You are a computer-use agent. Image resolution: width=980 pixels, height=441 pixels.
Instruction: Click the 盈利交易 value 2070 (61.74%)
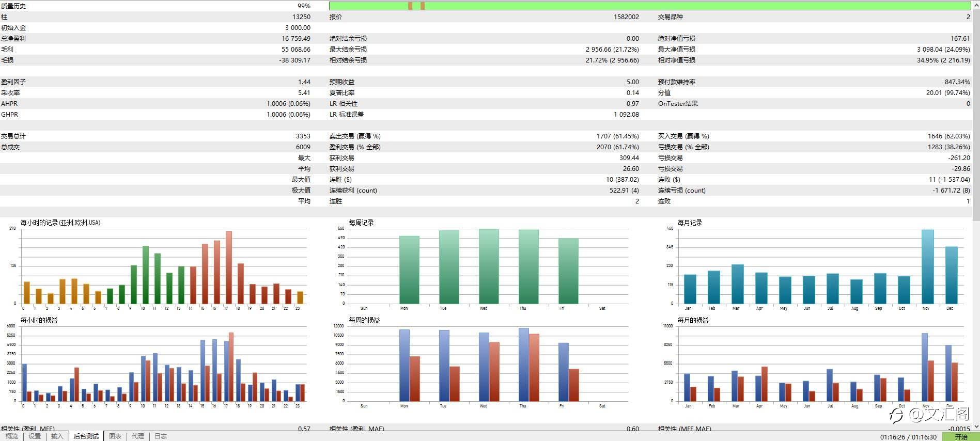point(617,147)
